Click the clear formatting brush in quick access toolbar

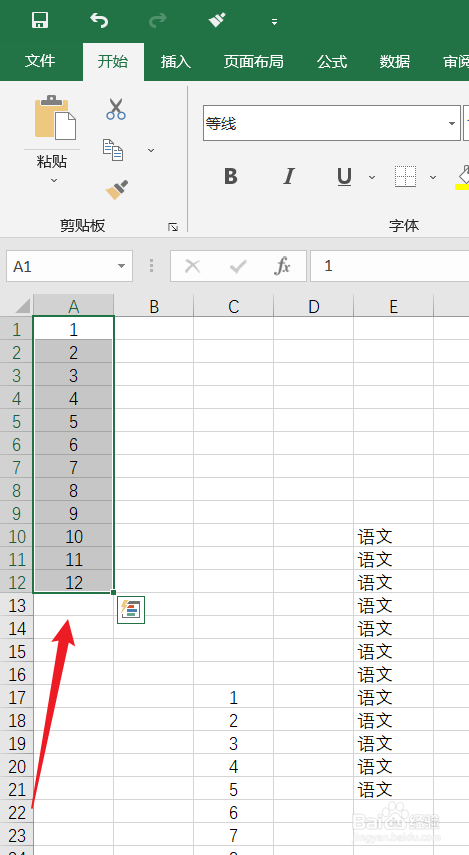coord(217,21)
